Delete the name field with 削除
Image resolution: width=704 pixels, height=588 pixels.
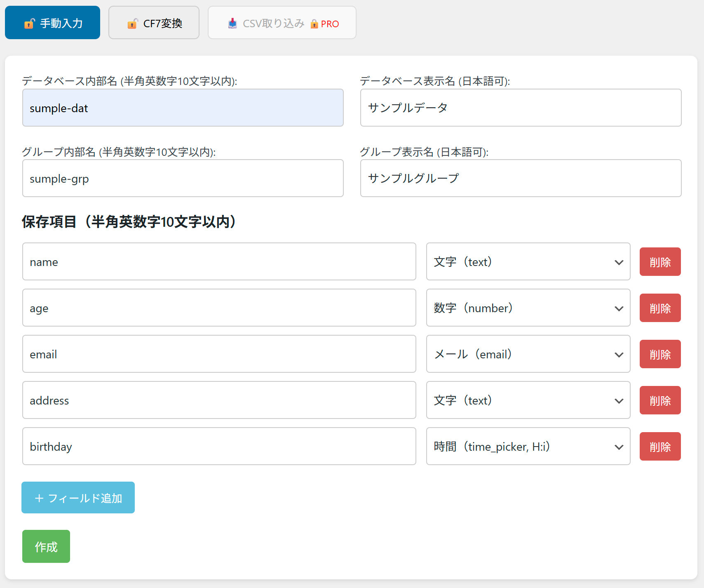(660, 262)
